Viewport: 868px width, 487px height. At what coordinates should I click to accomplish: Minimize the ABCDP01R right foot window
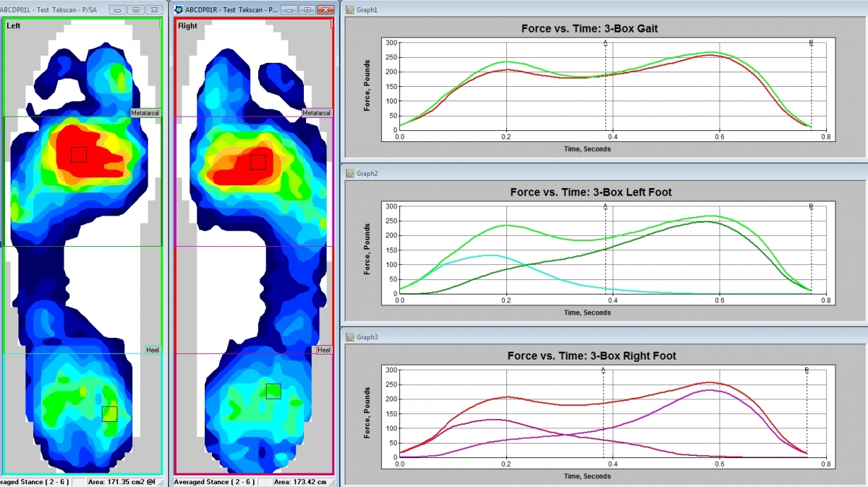pyautogui.click(x=289, y=10)
